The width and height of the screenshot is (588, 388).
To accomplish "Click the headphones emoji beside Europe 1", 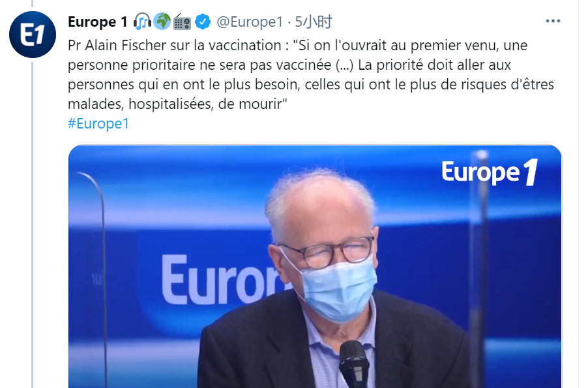I will [142, 22].
